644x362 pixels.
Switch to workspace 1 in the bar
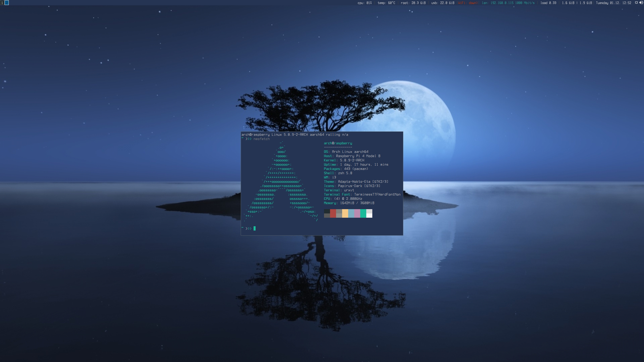2,3
